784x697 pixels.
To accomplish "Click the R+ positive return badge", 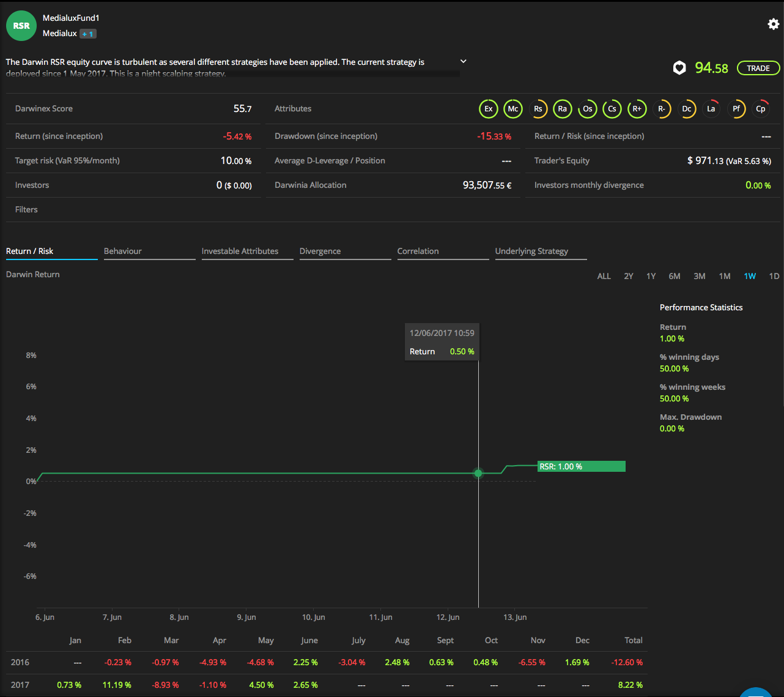I will point(637,109).
